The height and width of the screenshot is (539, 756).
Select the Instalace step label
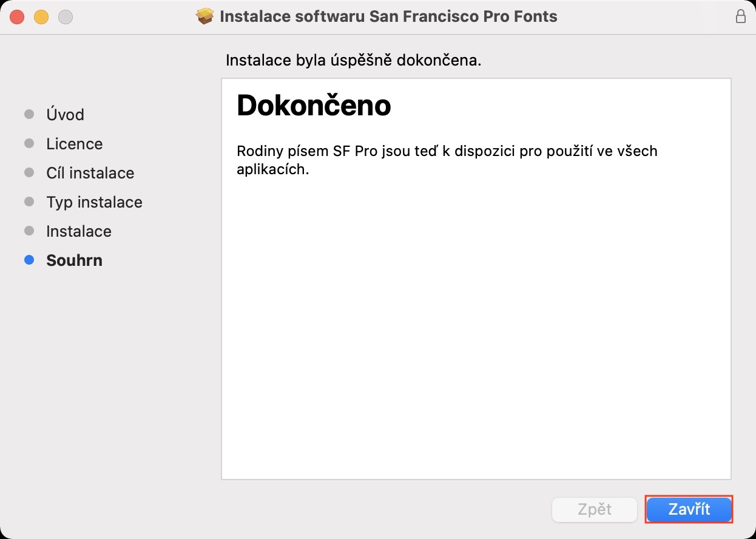(x=79, y=231)
